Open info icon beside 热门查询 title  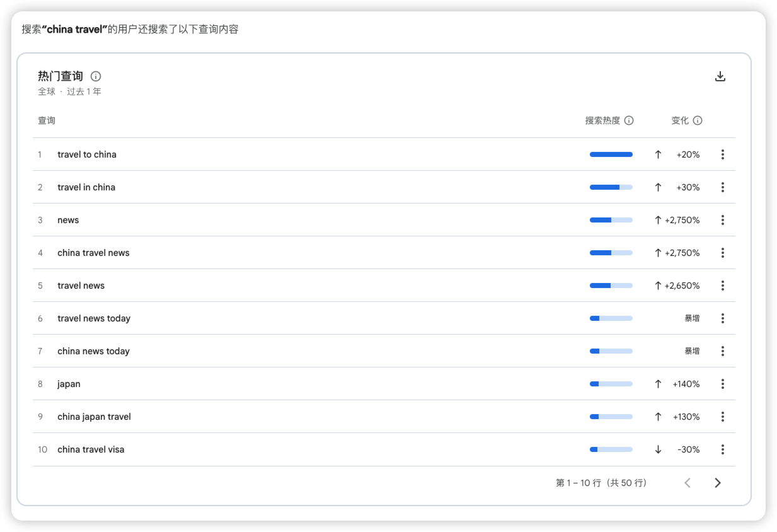[x=96, y=76]
